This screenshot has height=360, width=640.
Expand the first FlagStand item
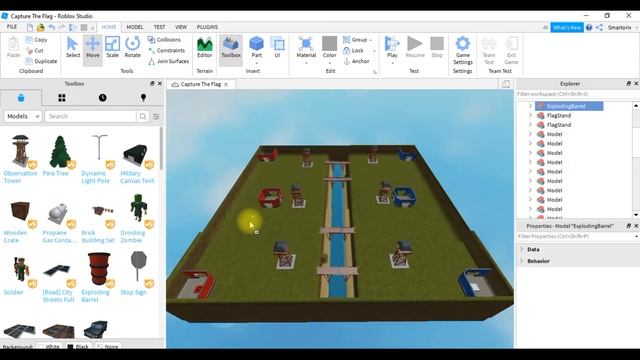click(x=530, y=116)
